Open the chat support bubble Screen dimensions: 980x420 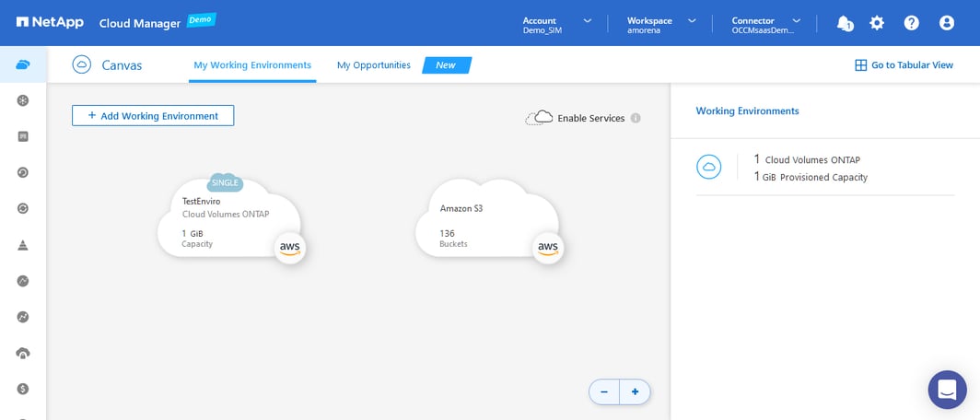pyautogui.click(x=947, y=390)
